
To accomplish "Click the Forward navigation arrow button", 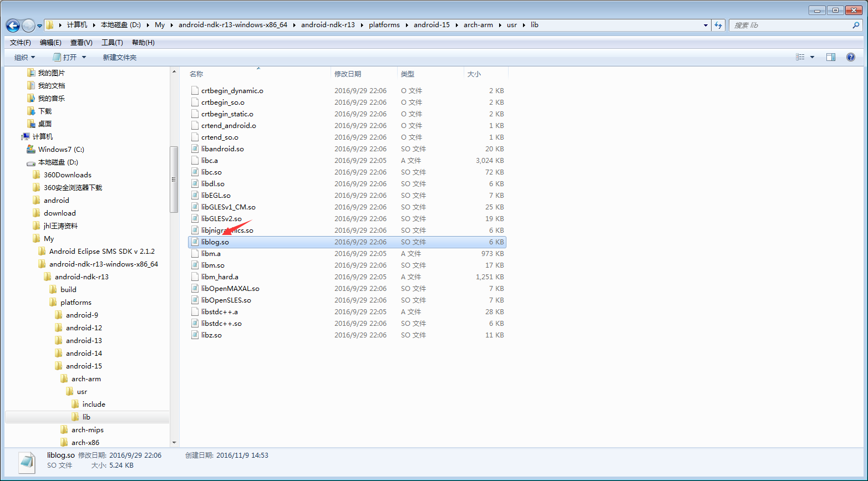I will click(28, 25).
